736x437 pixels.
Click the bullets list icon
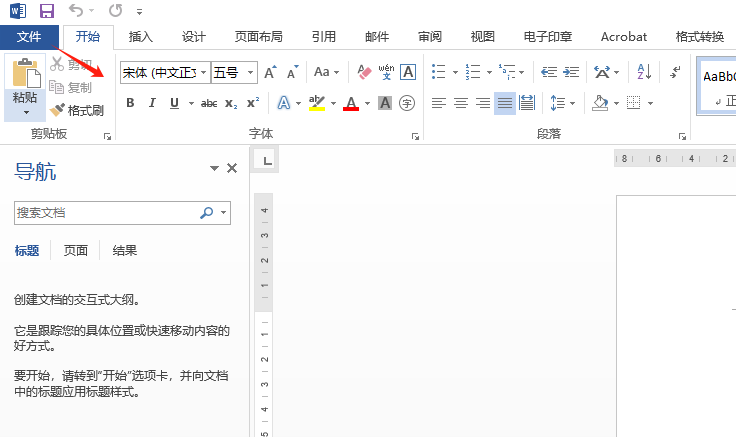coord(438,72)
